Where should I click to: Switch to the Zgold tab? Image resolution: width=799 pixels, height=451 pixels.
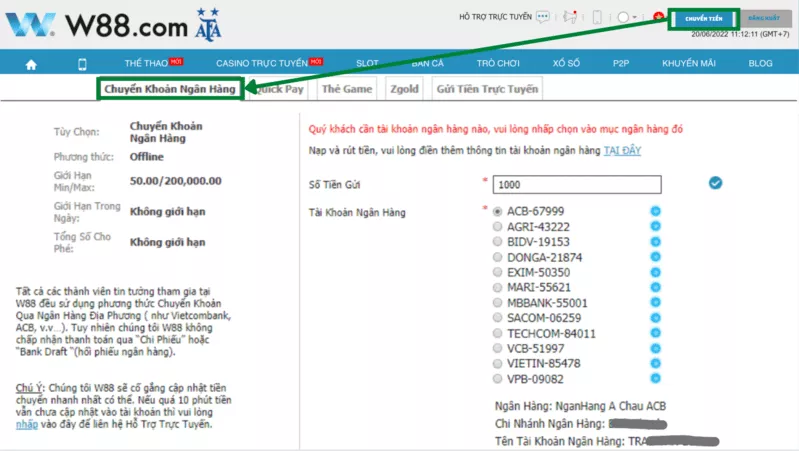click(404, 89)
